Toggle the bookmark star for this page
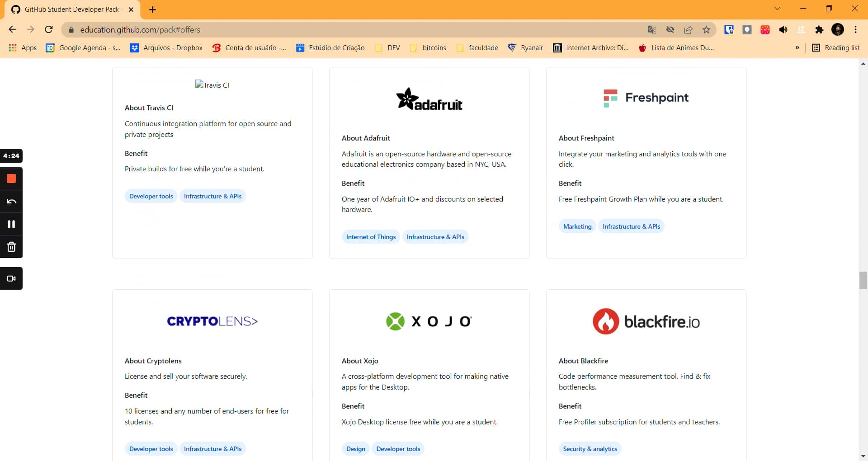The width and height of the screenshot is (868, 461). click(x=707, y=29)
